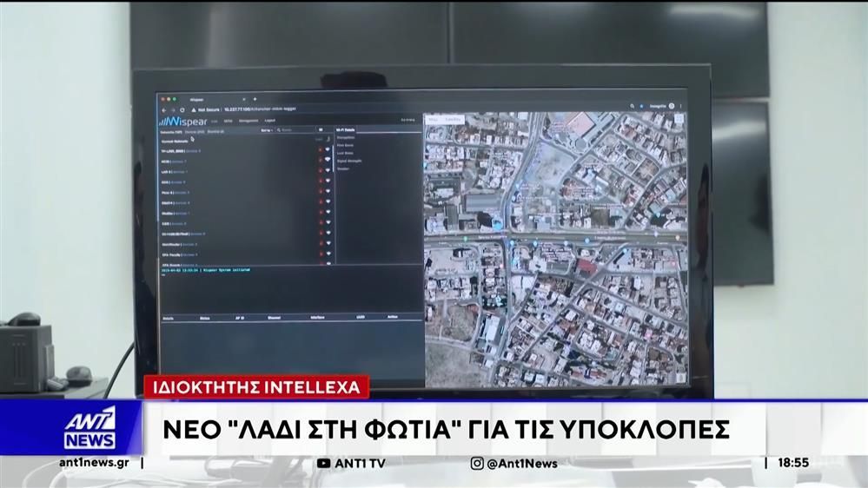This screenshot has height=488, width=868.
Task: Select the Networks tab above the list
Action: pos(171,130)
